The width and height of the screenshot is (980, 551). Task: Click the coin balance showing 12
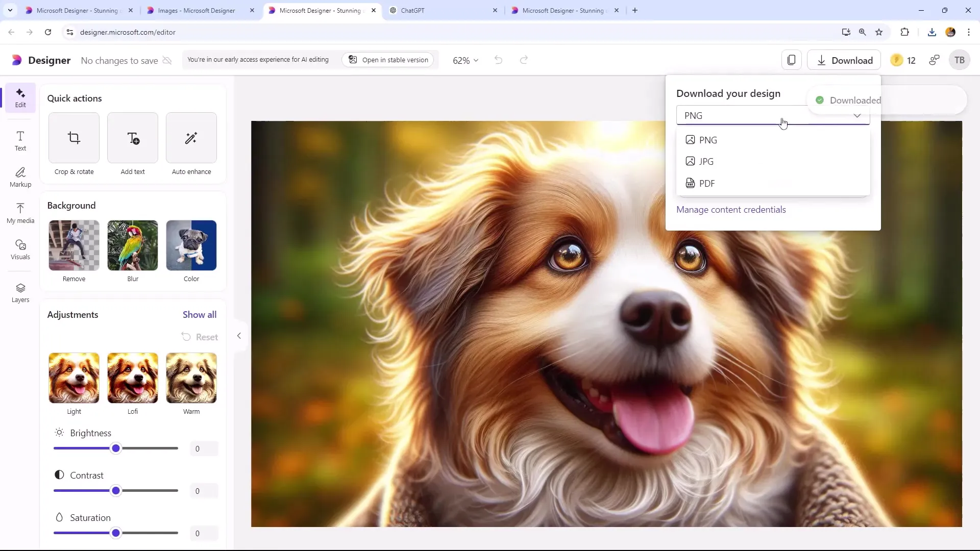pos(903,60)
